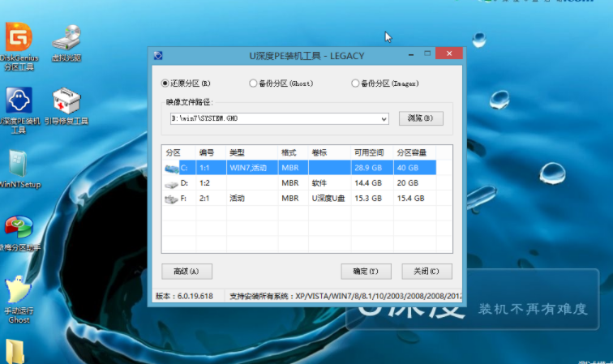Open the partition assistant desktop icon

19,229
